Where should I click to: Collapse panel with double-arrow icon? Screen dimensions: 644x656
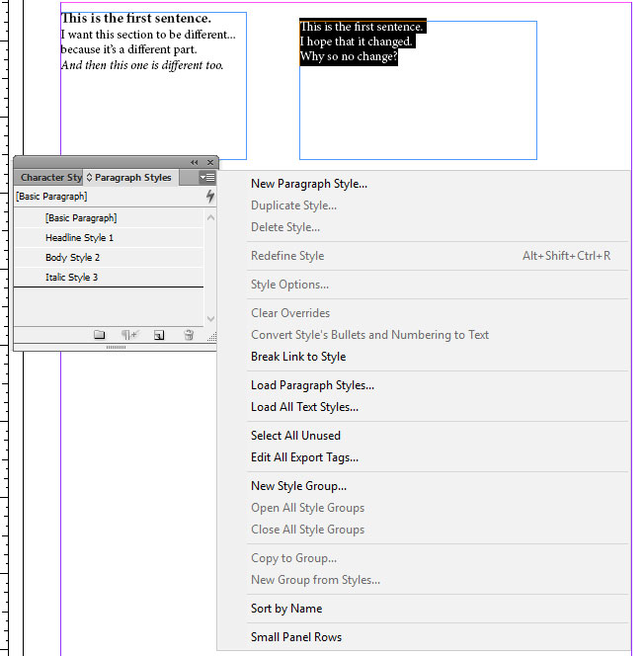tap(194, 162)
